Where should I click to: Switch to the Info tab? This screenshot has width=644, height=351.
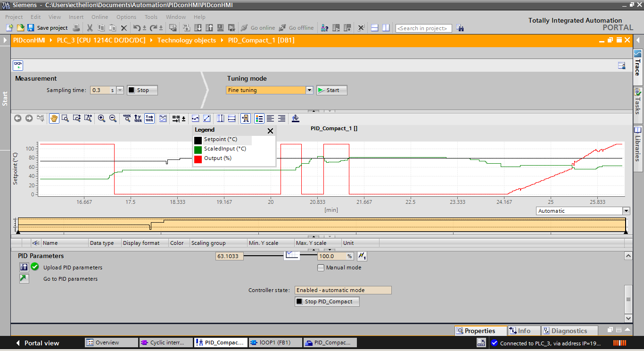tap(523, 331)
